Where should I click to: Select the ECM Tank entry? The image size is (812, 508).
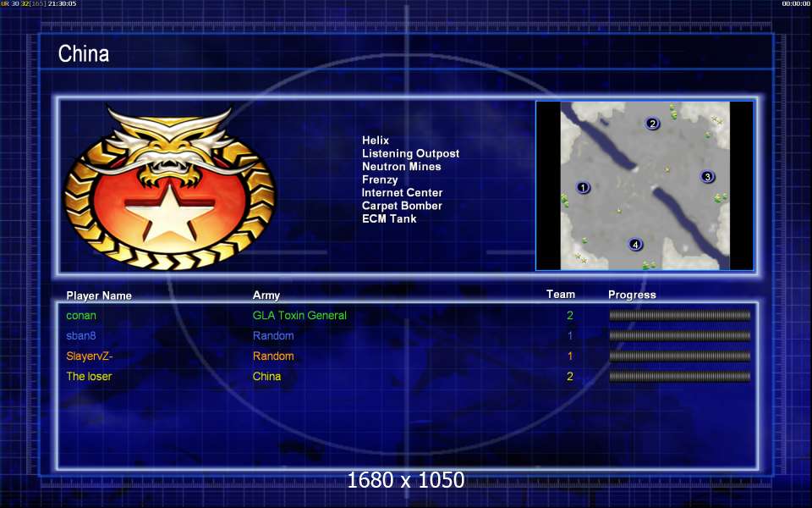pos(389,218)
